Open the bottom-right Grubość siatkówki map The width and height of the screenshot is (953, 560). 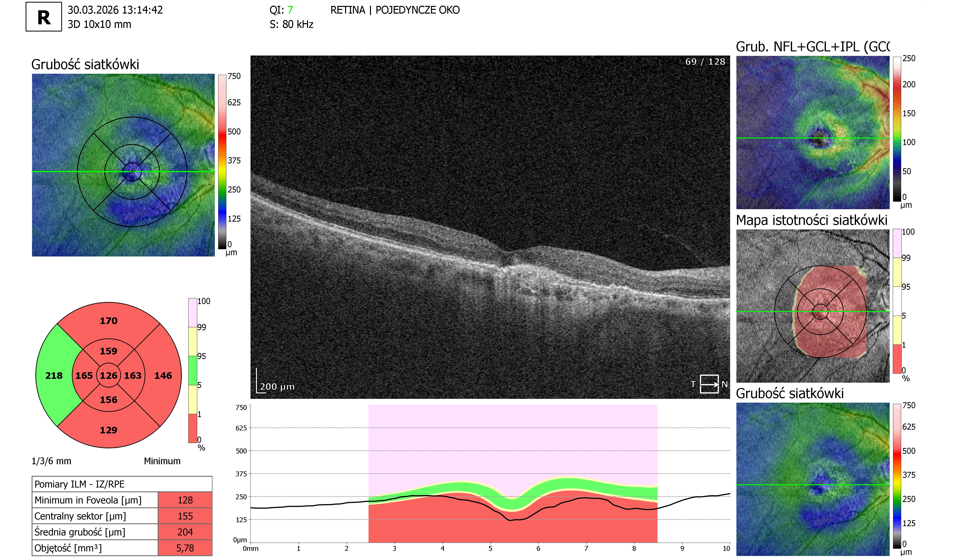(x=813, y=479)
